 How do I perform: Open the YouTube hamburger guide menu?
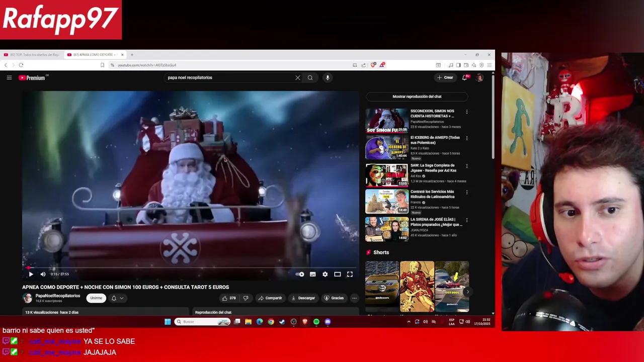click(x=9, y=77)
